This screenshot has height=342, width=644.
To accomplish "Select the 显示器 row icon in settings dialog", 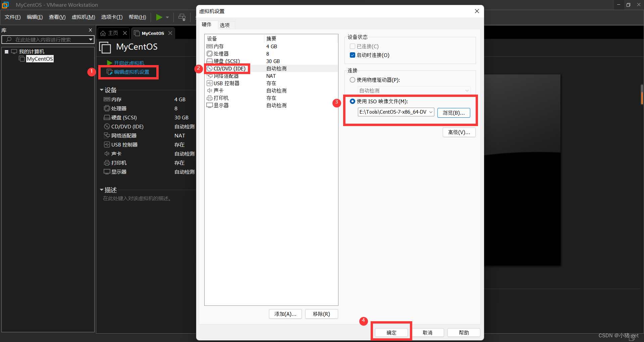I will (x=210, y=105).
